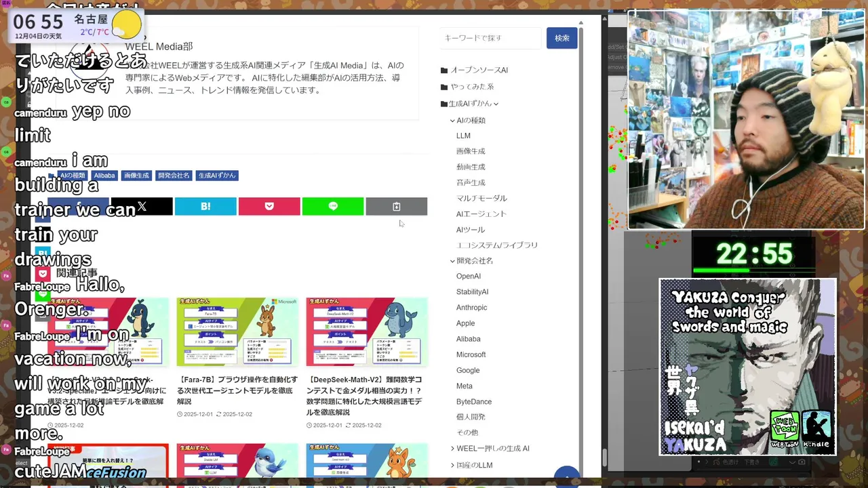The height and width of the screenshot is (488, 868).
Task: Open the 【Fara-7B】 article title link
Action: tap(237, 390)
